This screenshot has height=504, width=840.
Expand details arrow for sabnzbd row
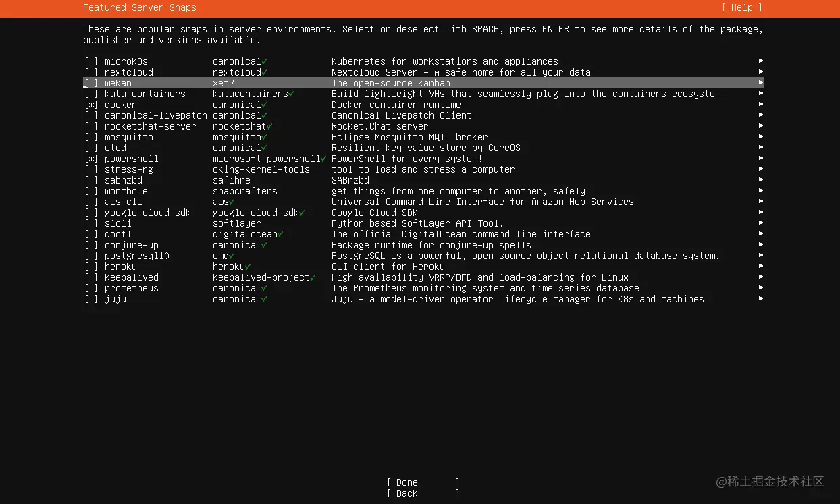click(x=761, y=180)
